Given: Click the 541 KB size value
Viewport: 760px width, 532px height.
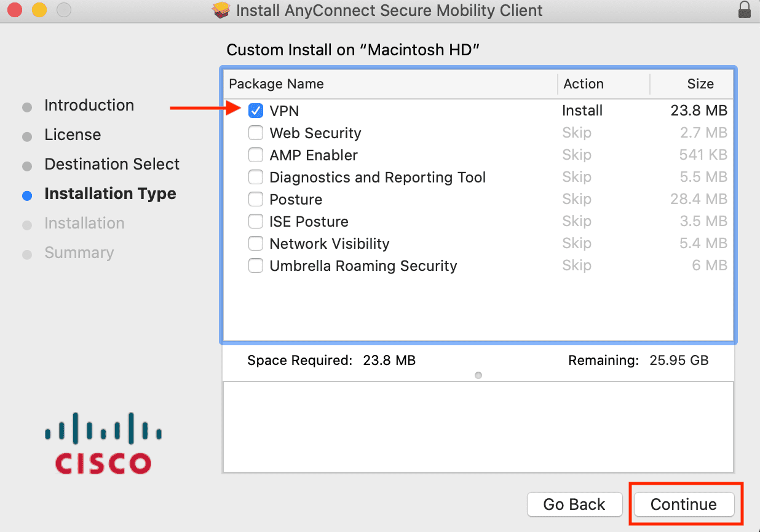Looking at the screenshot, I should [x=703, y=155].
